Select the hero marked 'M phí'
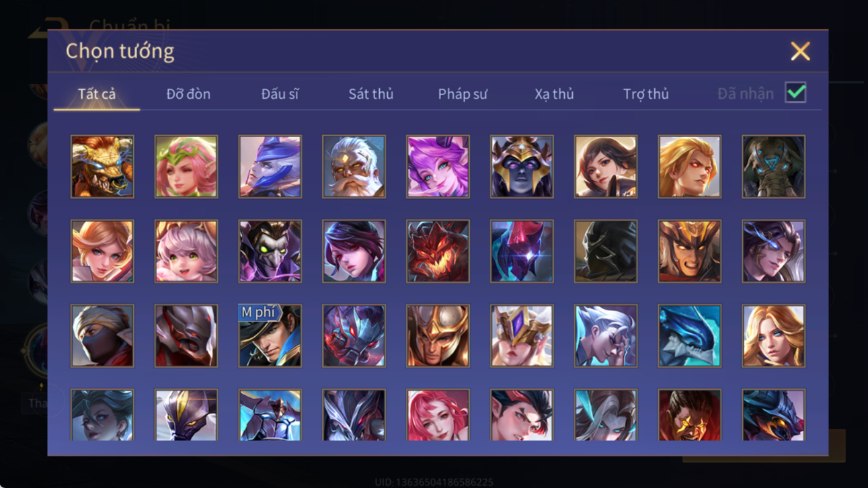 point(270,336)
